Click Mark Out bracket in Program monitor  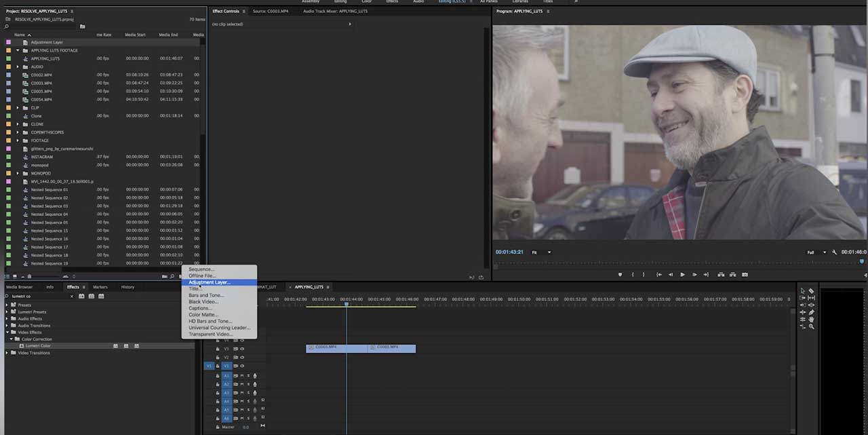644,274
